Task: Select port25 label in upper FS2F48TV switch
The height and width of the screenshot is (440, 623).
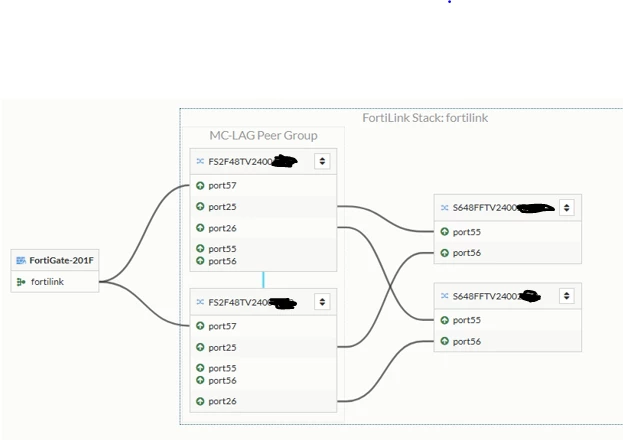Action: pyautogui.click(x=222, y=207)
